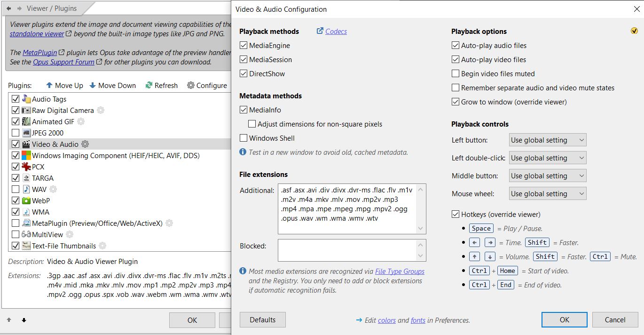Click the MetaPlugin icon
The height and width of the screenshot is (335, 644).
click(26, 223)
